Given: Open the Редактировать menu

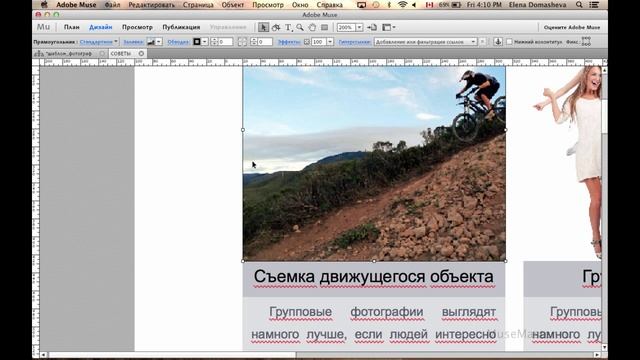Looking at the screenshot, I should (151, 5).
